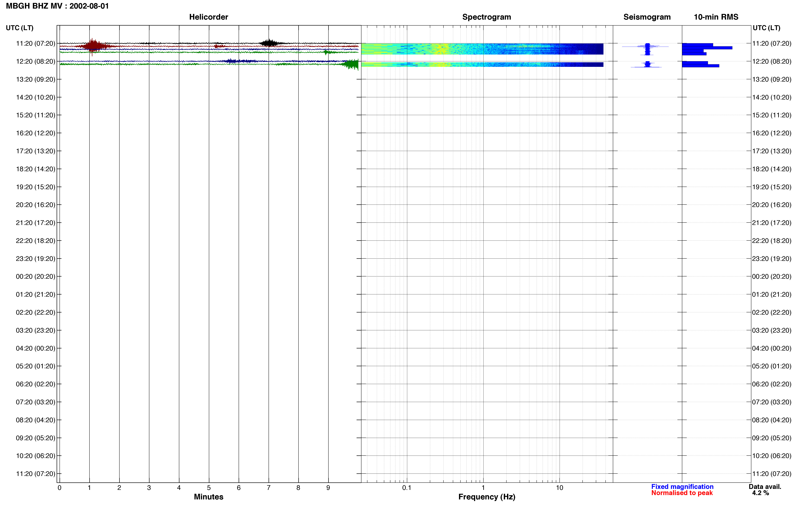Image resolution: width=812 pixels, height=508 pixels.
Task: Click the blue Fixed magnification legend text
Action: click(x=682, y=486)
